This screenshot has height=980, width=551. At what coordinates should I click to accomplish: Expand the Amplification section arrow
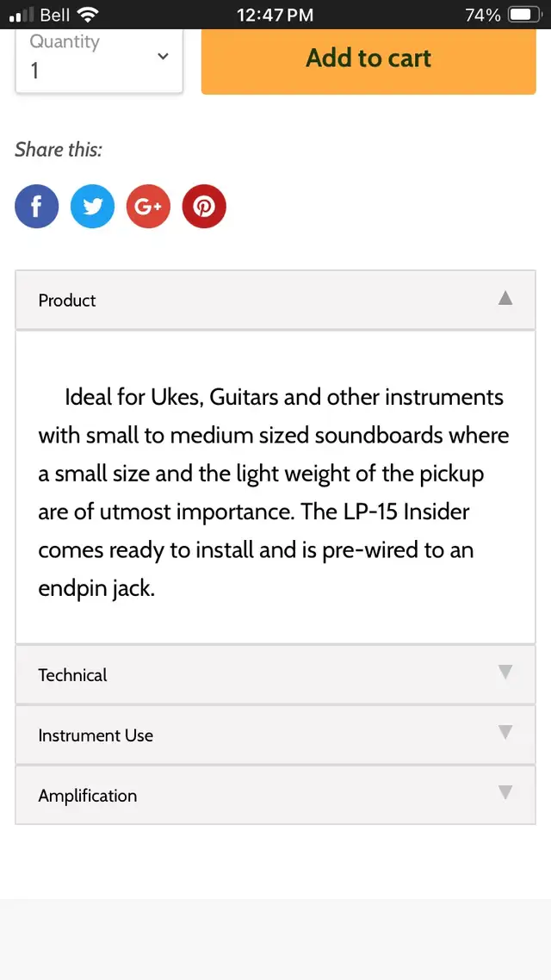505,793
